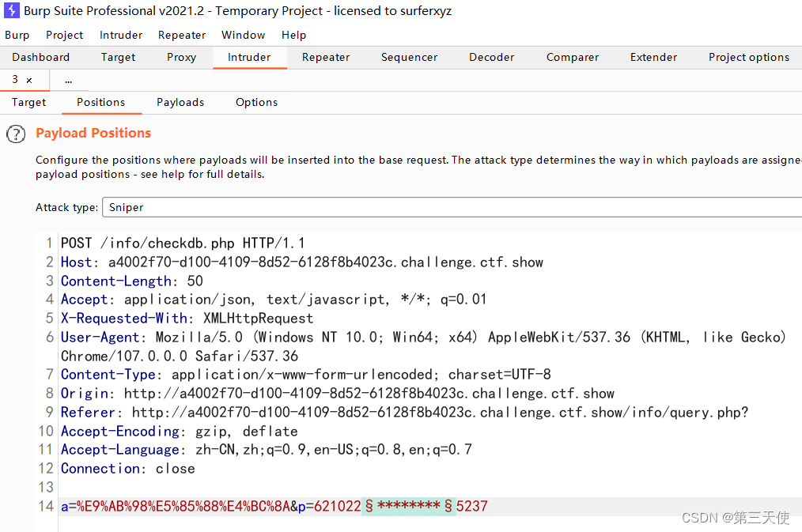This screenshot has height=532, width=802.
Task: Click the Connection: close header line
Action: point(128,469)
